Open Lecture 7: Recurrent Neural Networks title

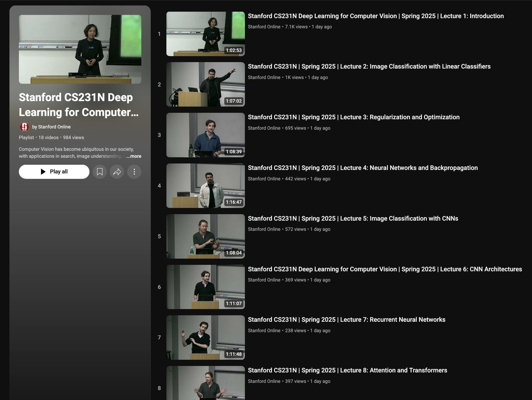(x=347, y=320)
